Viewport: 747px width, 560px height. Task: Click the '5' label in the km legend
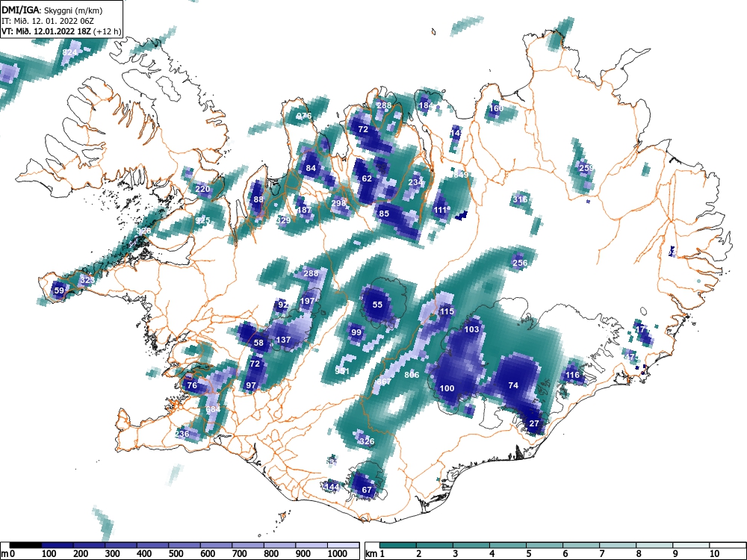(x=528, y=553)
